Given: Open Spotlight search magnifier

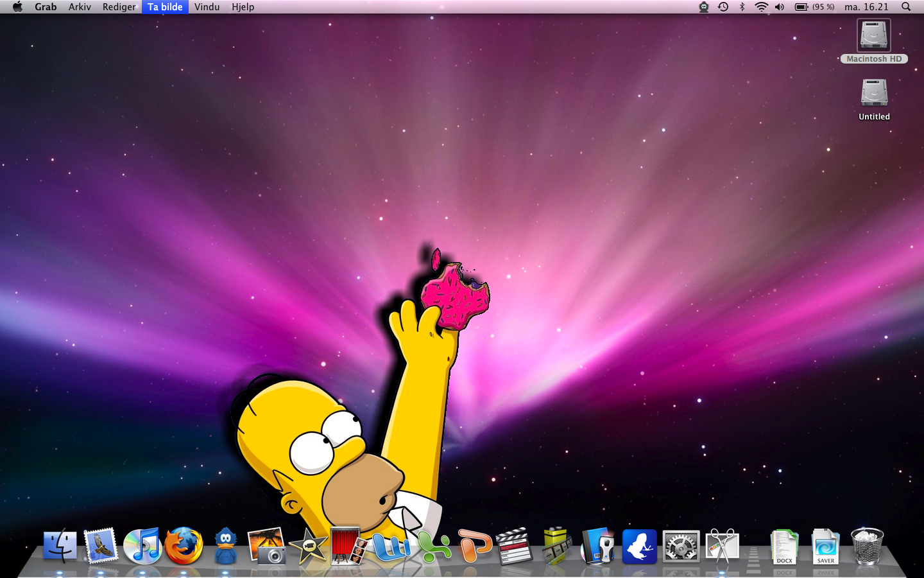Looking at the screenshot, I should tap(906, 7).
